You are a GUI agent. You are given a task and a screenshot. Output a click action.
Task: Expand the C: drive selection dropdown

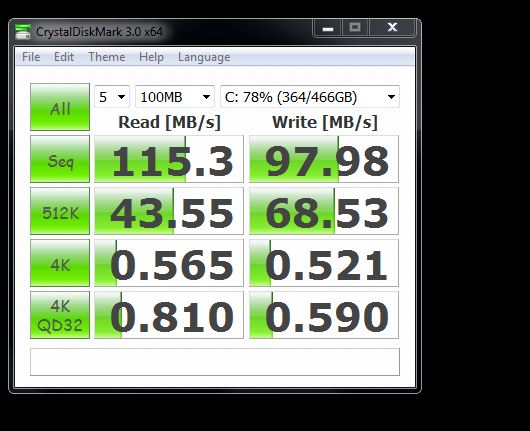[x=310, y=97]
